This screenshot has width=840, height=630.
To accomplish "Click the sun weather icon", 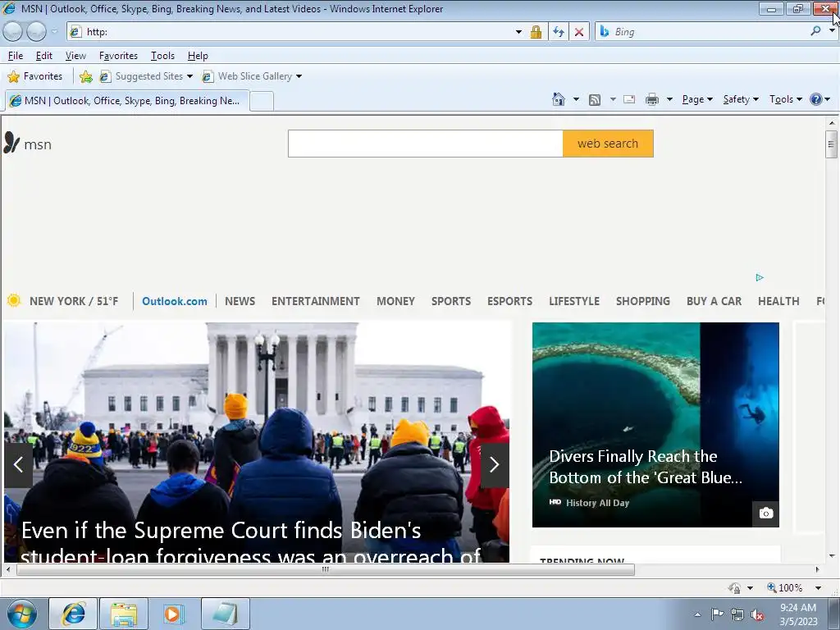I will (x=14, y=300).
